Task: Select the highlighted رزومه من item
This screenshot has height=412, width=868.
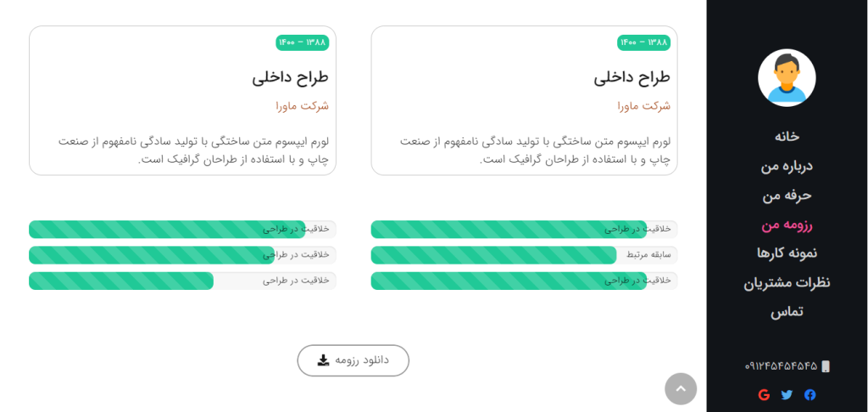Action: pos(787,225)
